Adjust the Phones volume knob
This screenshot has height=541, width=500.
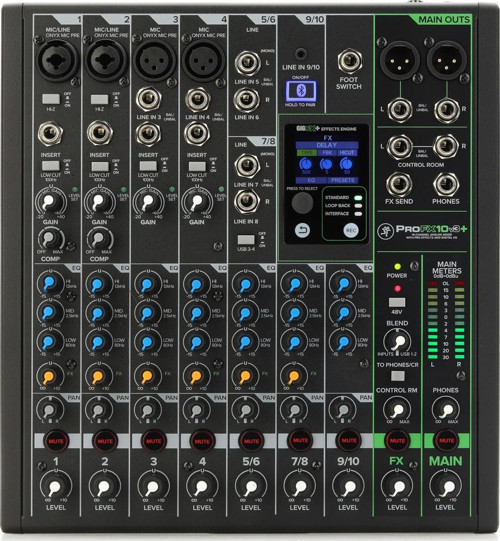tap(447, 410)
